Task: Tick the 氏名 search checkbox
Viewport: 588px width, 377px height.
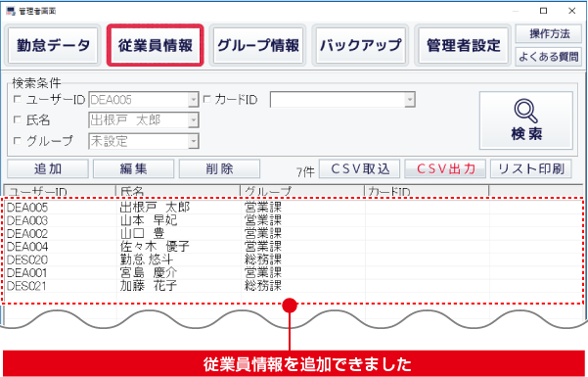Action: 18,120
